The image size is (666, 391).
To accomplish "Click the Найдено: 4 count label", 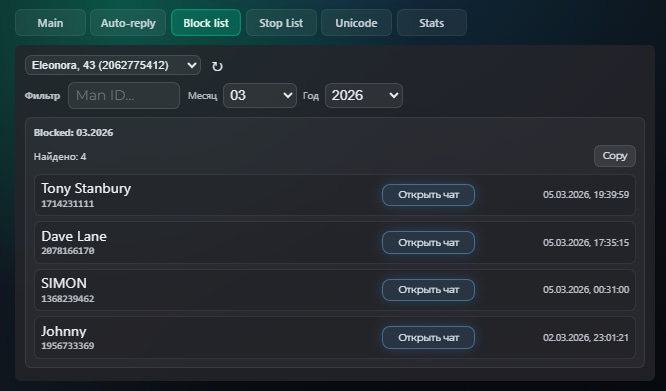I will tap(60, 157).
